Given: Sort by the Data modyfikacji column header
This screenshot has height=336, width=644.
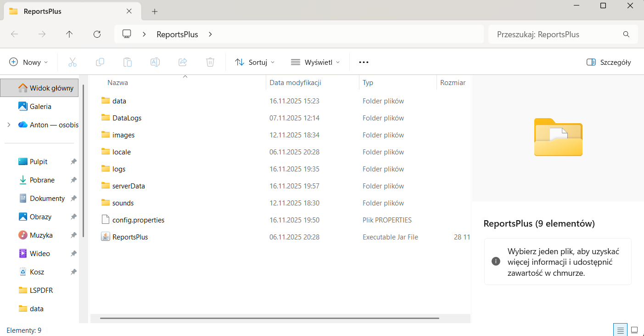Looking at the screenshot, I should (295, 83).
